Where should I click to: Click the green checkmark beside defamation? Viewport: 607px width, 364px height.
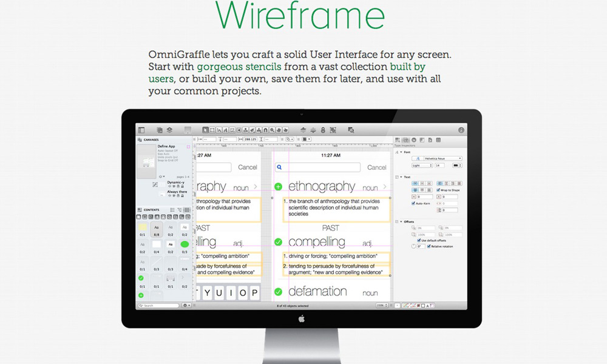[278, 292]
